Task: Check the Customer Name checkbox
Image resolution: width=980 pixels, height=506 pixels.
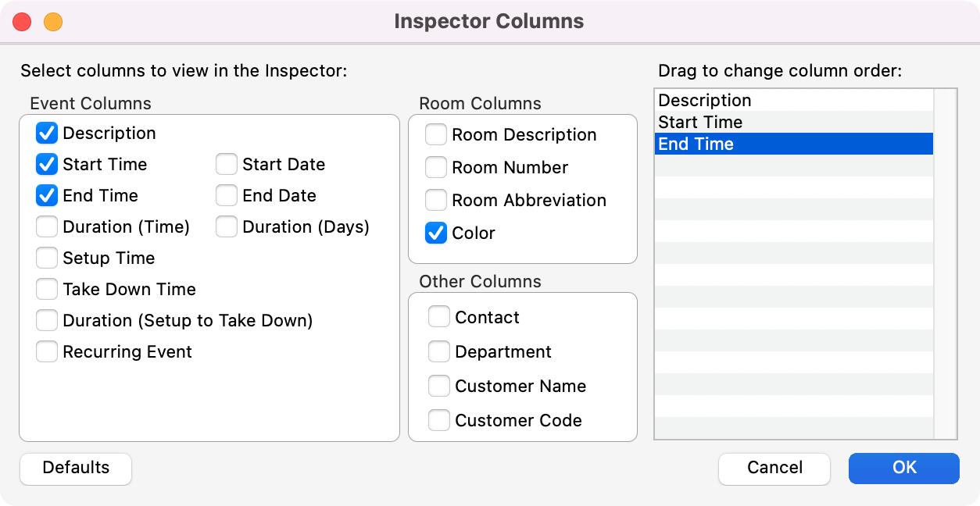Action: 439,387
